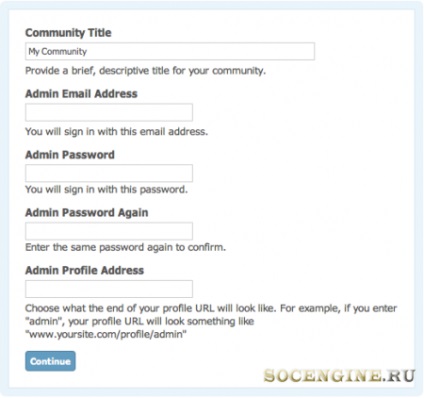This screenshot has height=398, width=424.
Task: Focus the Admin Email Address text box
Action: (x=109, y=112)
